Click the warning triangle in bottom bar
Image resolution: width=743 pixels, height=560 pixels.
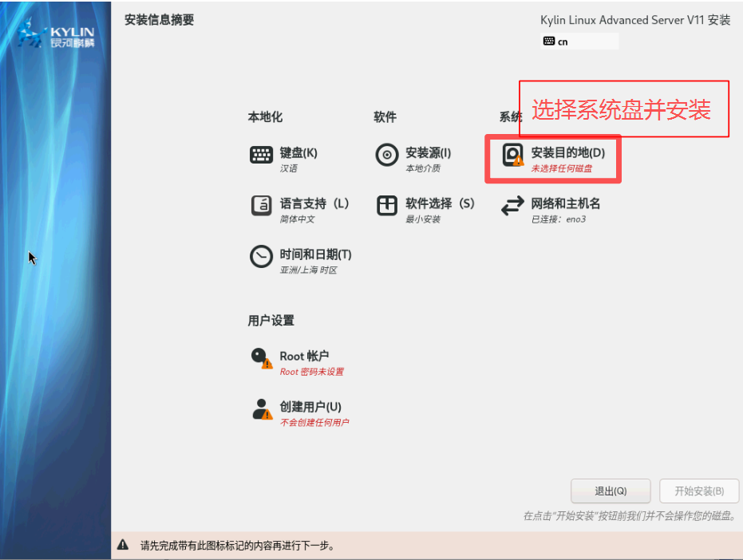pyautogui.click(x=123, y=546)
